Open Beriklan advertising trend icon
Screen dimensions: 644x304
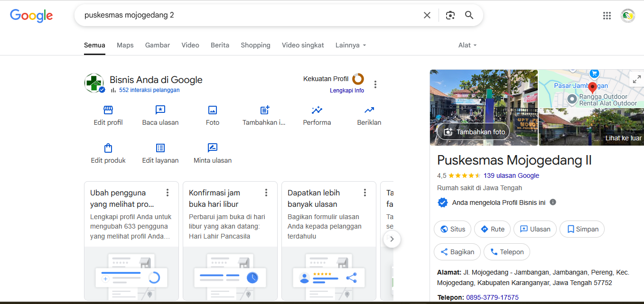tap(369, 111)
